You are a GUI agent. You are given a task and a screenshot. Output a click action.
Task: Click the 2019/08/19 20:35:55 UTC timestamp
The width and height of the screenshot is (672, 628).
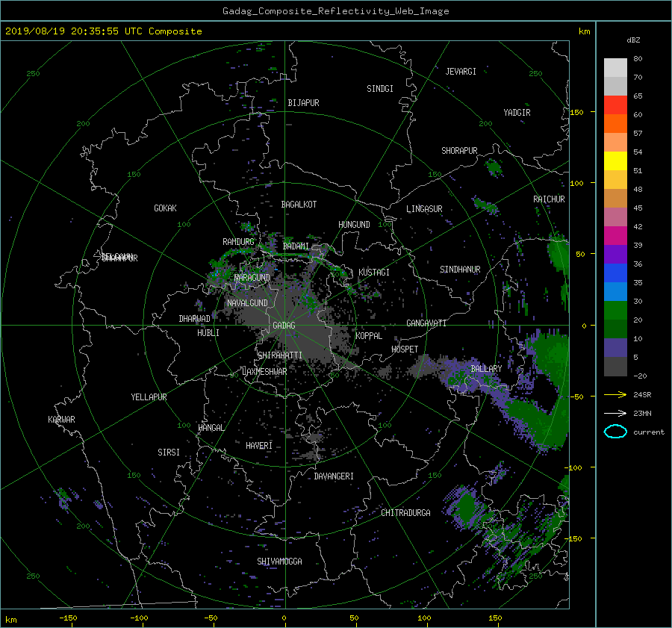point(103,31)
